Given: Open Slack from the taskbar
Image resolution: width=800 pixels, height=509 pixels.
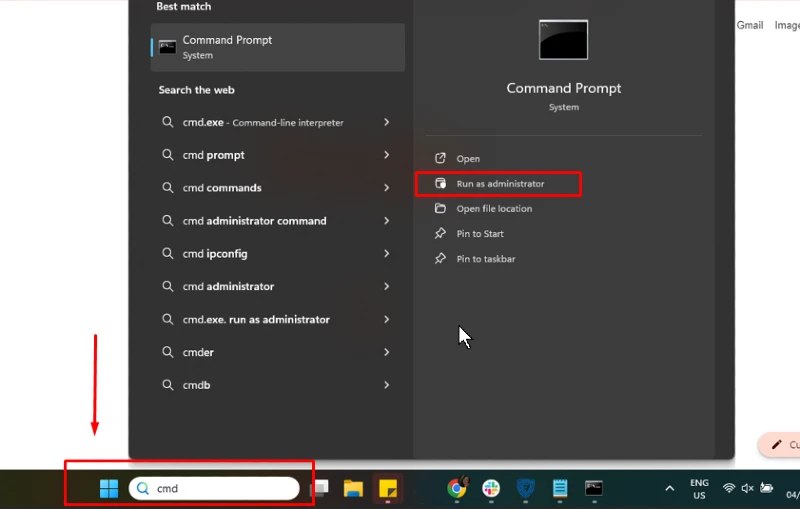Looking at the screenshot, I should [491, 488].
